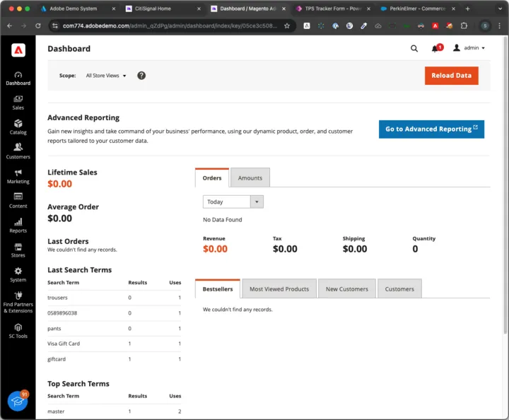Open the Sales sidebar menu
The image size is (509, 420).
[x=18, y=103]
